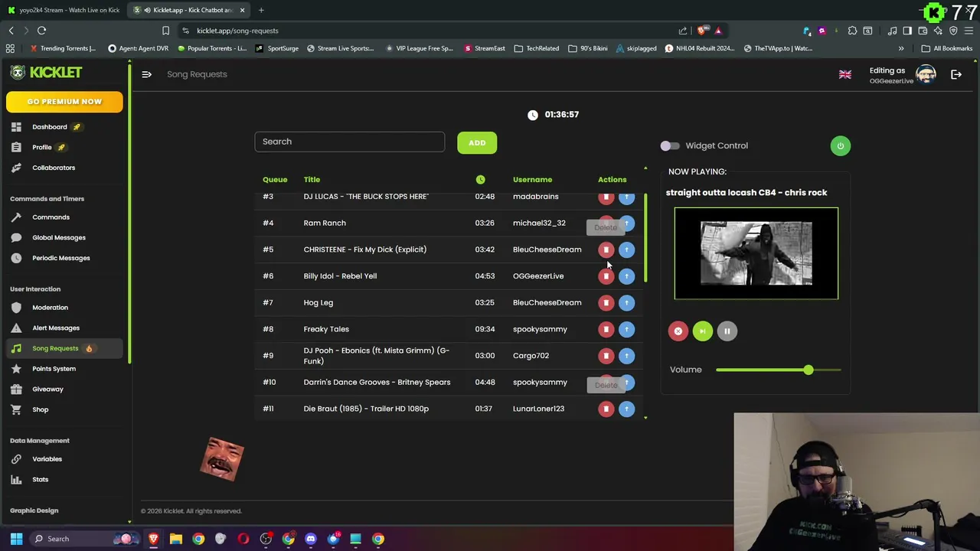Open Global Messages page
This screenshot has width=980, height=551.
59,238
